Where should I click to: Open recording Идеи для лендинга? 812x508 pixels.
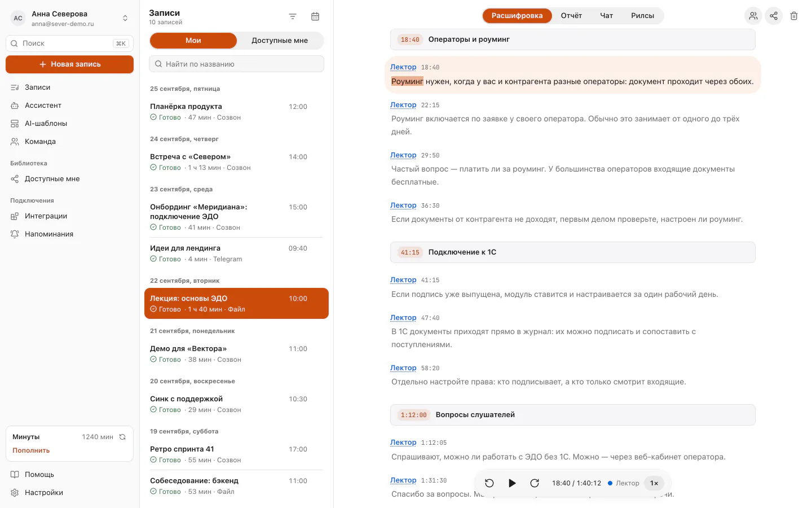tap(236, 253)
